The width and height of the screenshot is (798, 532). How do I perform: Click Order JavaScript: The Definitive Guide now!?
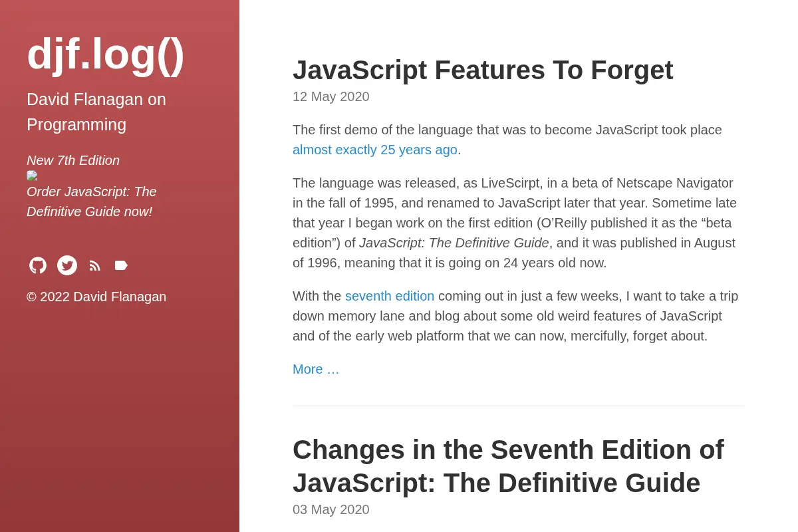[x=92, y=201]
